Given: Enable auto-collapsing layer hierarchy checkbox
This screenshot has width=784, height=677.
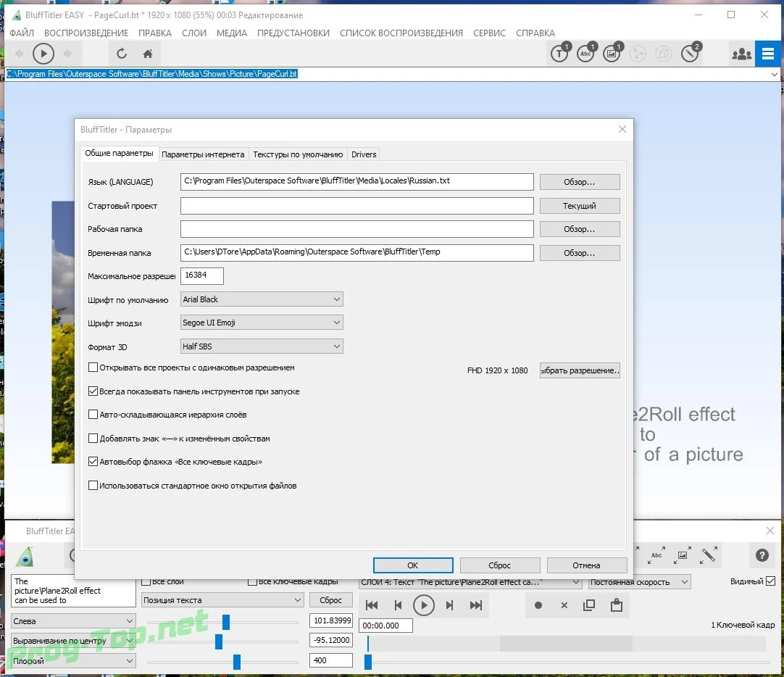Looking at the screenshot, I should pyautogui.click(x=93, y=415).
